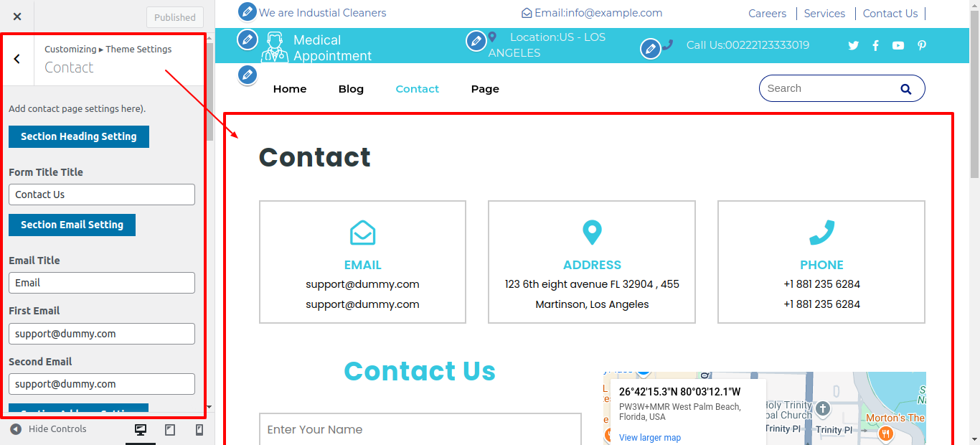Close the Customizer with the X icon

(17, 17)
